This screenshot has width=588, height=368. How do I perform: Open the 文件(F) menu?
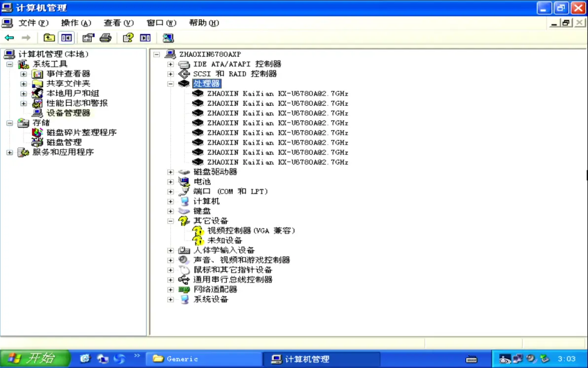point(34,23)
